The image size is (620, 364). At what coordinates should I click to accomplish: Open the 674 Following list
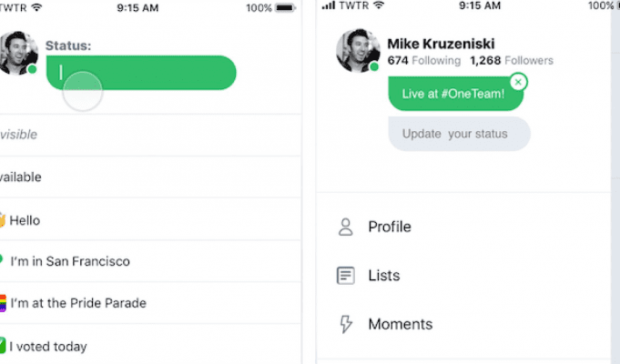click(x=424, y=60)
